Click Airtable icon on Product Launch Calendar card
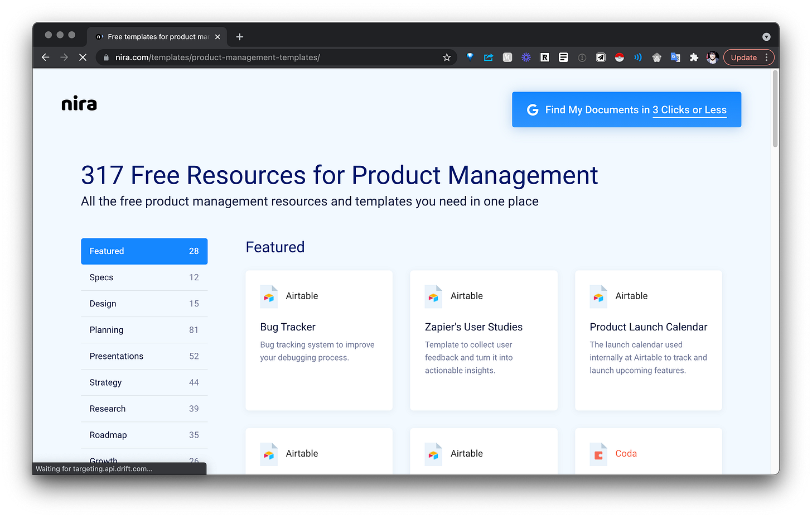This screenshot has width=812, height=518. tap(598, 296)
